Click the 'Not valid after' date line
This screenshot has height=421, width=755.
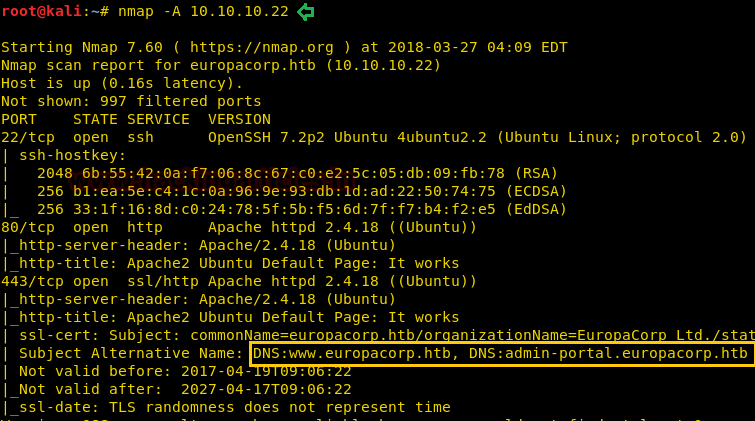pos(180,389)
